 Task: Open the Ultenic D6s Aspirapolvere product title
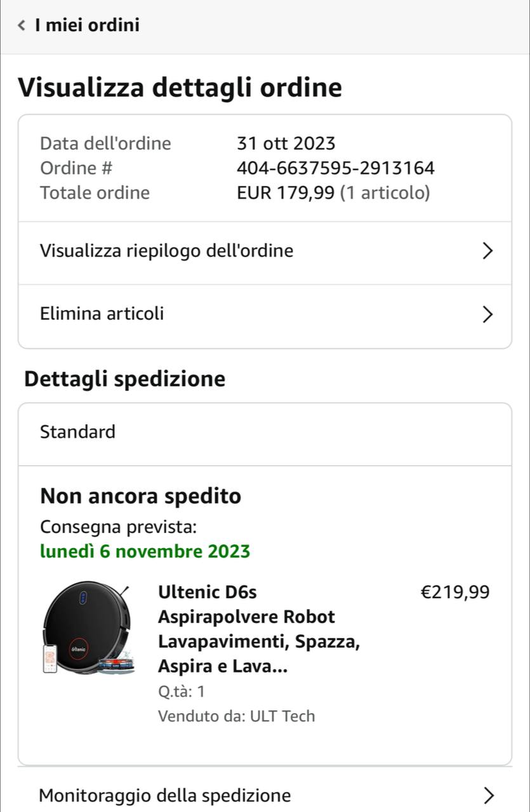pyautogui.click(x=258, y=629)
